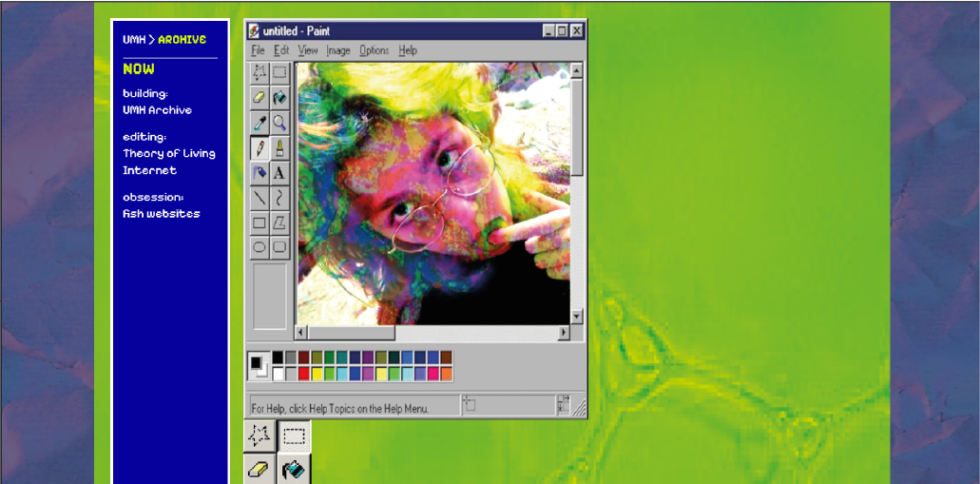
Task: Open the Image menu
Action: tap(338, 50)
